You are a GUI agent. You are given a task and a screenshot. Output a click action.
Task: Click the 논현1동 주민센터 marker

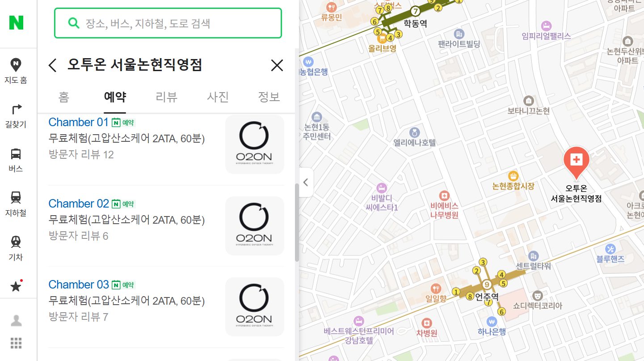click(317, 117)
